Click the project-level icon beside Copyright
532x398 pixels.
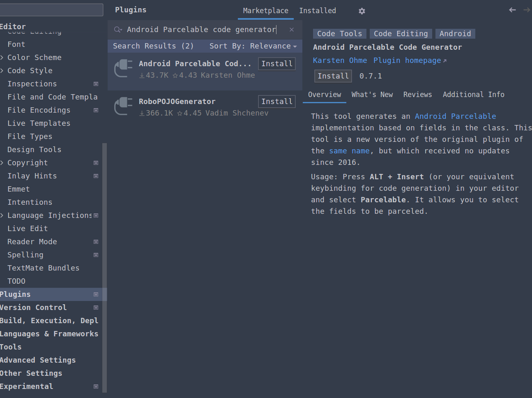point(96,163)
